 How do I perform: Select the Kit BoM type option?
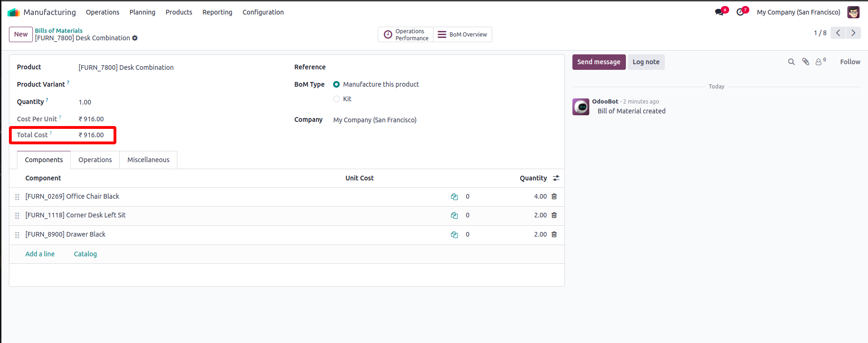click(336, 99)
